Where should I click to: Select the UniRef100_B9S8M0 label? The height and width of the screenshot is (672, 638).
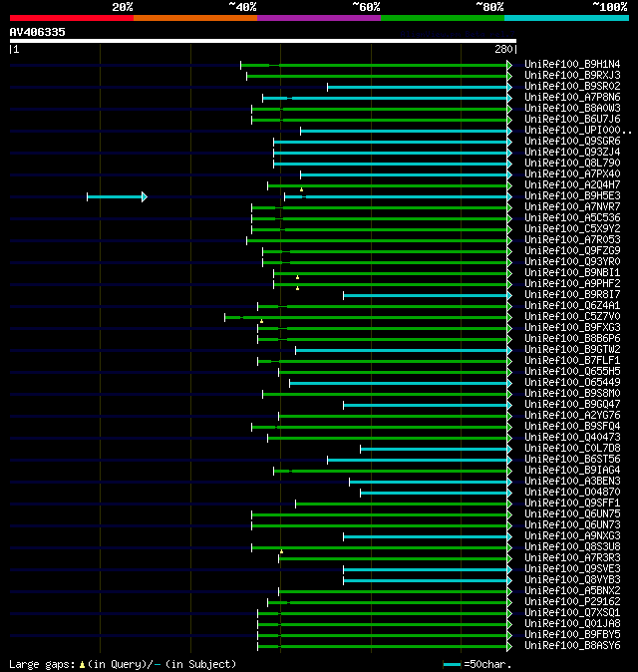coord(572,394)
